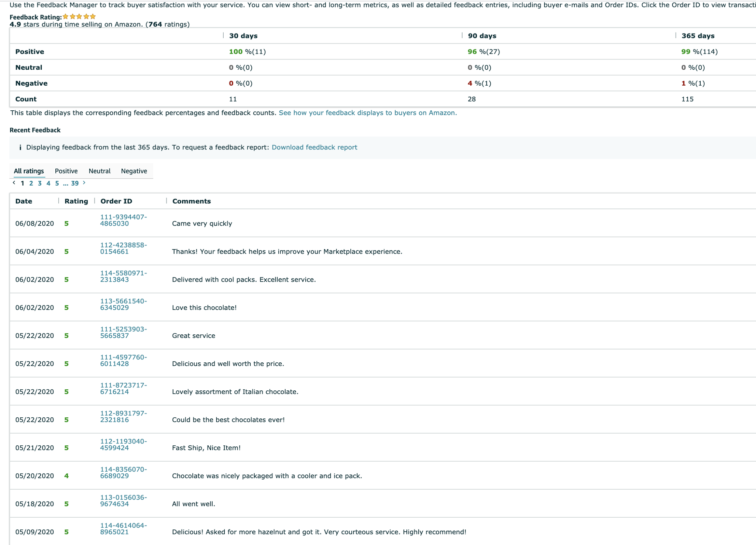Click the previous page chevron arrow
The height and width of the screenshot is (545, 756).
coord(14,183)
